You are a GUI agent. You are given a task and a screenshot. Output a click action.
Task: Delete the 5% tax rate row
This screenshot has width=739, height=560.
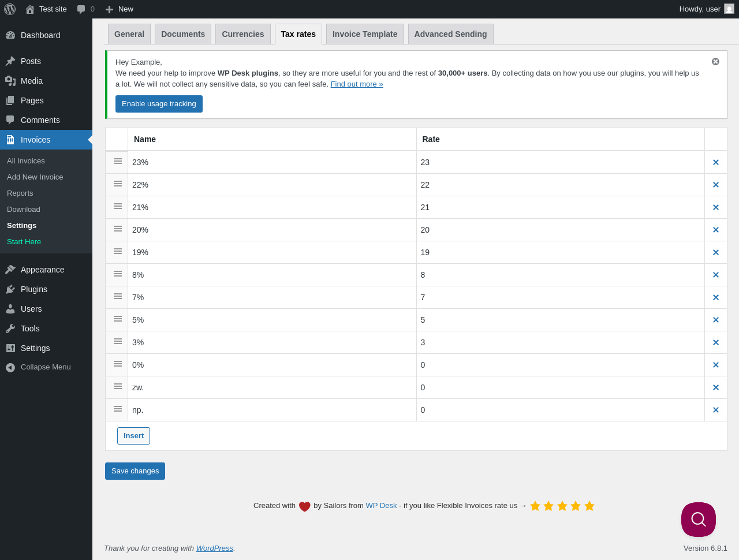point(715,320)
